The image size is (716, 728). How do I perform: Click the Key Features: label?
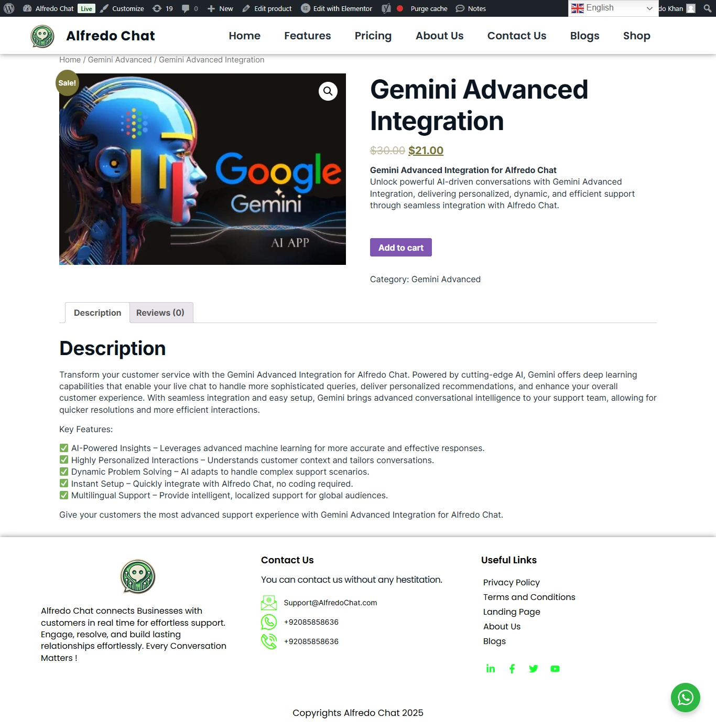coord(86,430)
